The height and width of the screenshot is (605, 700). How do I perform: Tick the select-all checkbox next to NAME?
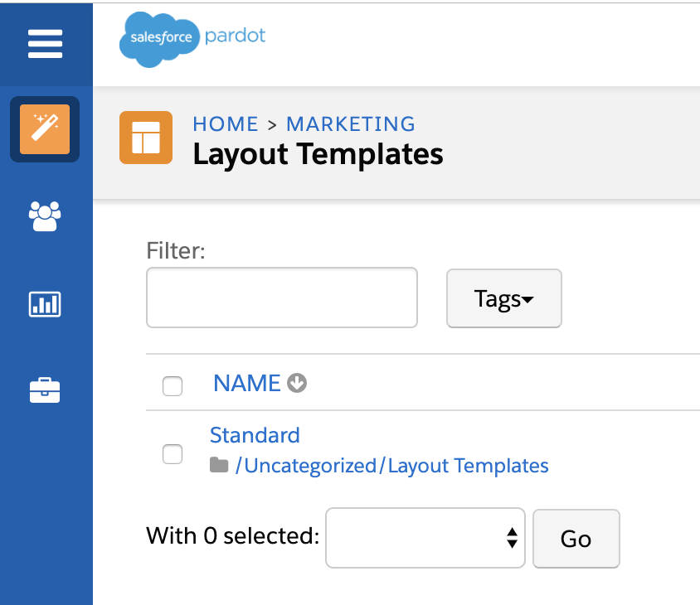pyautogui.click(x=173, y=386)
